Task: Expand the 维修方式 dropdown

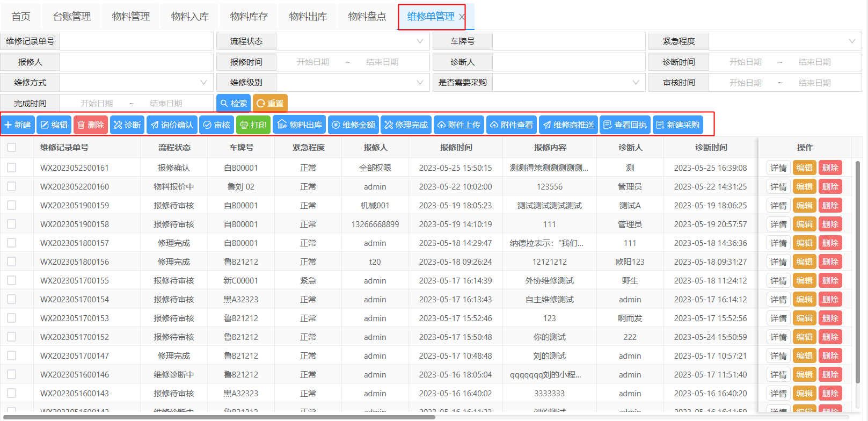Action: [x=136, y=83]
